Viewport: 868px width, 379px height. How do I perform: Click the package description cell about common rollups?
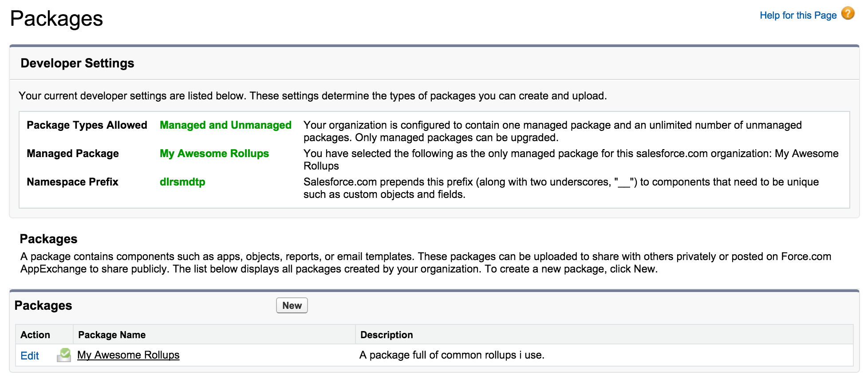[452, 355]
